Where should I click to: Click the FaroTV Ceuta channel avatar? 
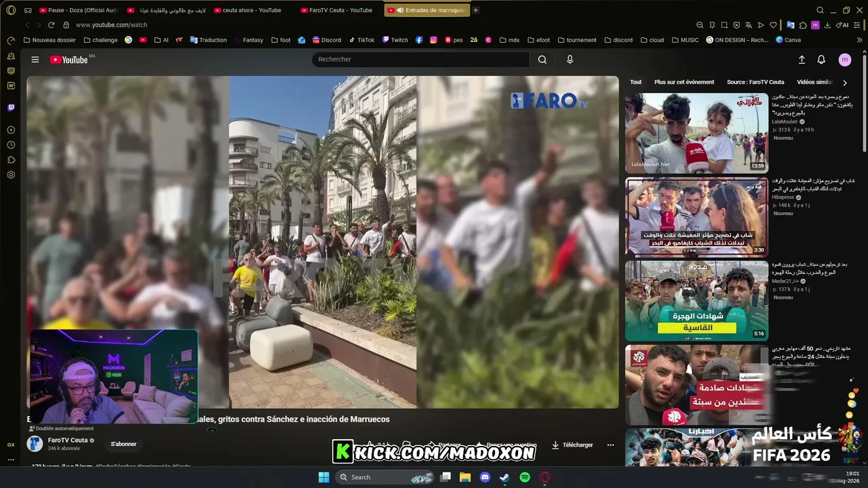click(x=35, y=444)
